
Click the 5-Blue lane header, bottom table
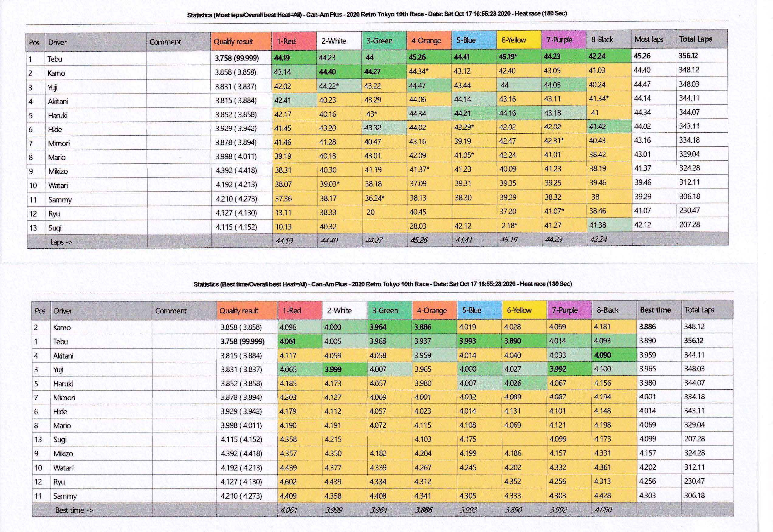472,310
